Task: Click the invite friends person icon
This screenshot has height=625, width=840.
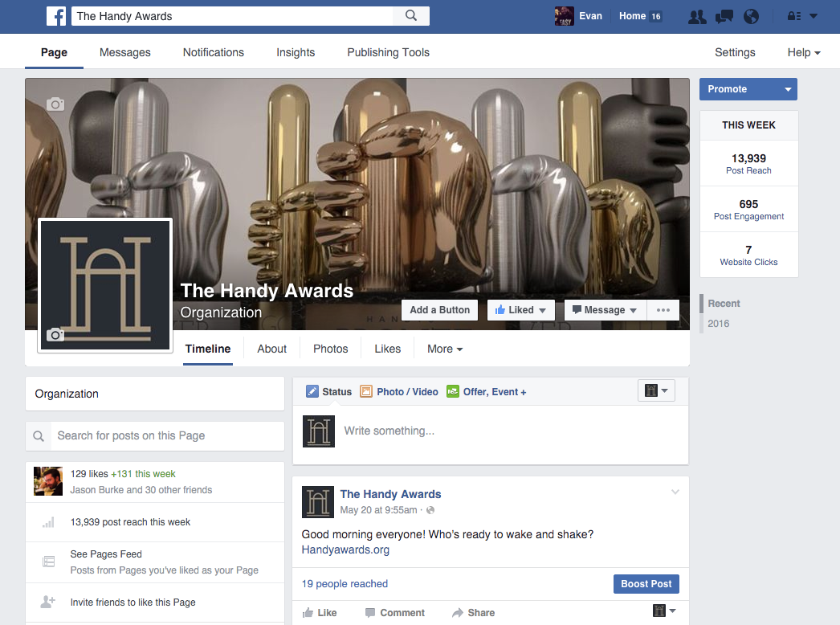Action: [x=48, y=602]
